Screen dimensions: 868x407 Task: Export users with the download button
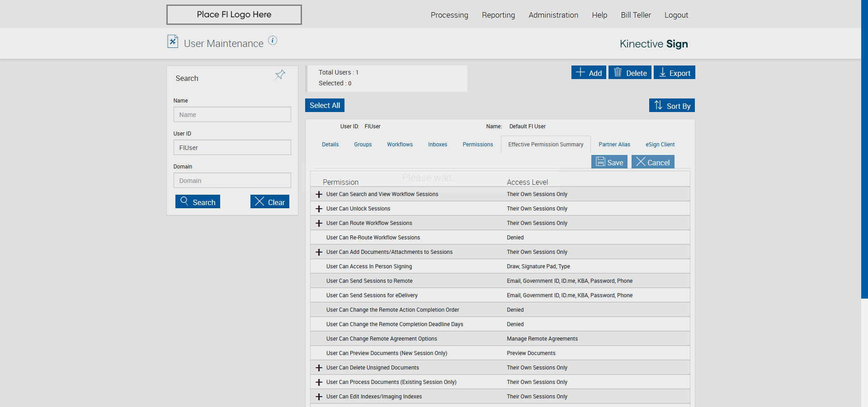[x=674, y=73]
